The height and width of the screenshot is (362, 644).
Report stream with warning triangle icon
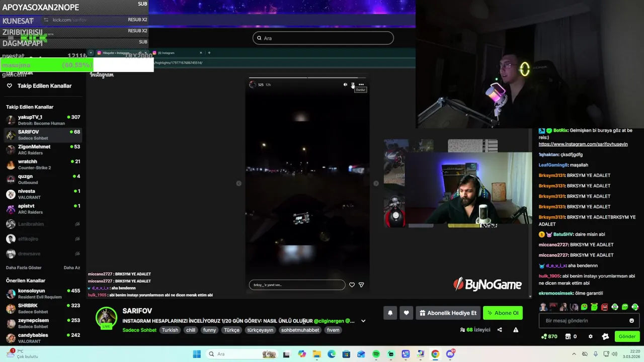[x=516, y=330]
